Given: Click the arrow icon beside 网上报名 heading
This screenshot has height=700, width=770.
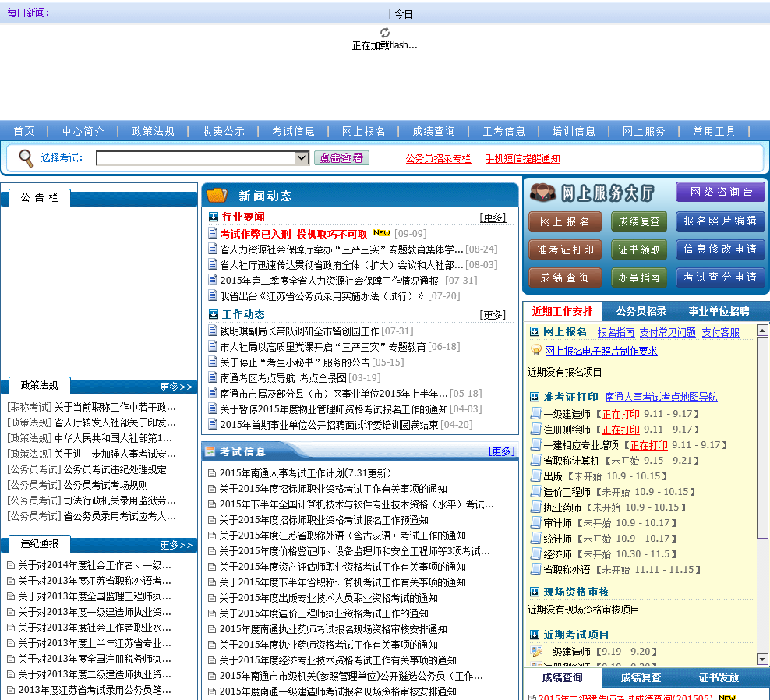Looking at the screenshot, I should coord(535,332).
